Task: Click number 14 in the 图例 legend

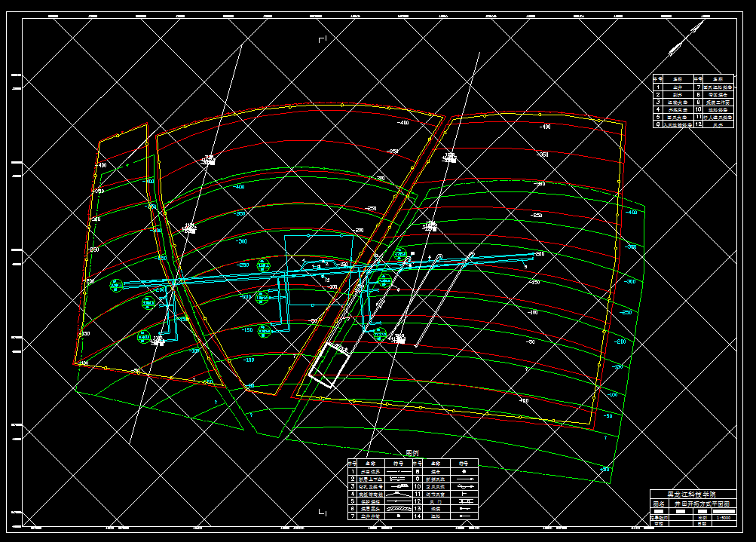Action: [x=418, y=516]
